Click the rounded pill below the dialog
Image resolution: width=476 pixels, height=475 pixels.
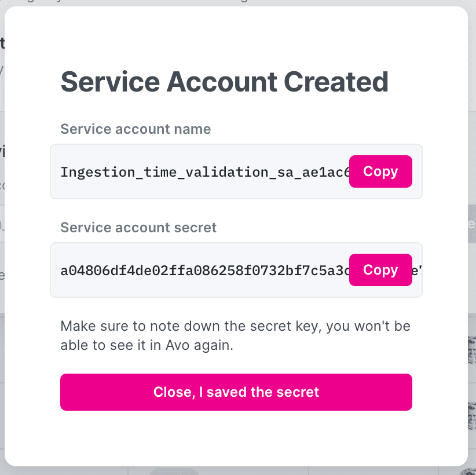[174, 470]
